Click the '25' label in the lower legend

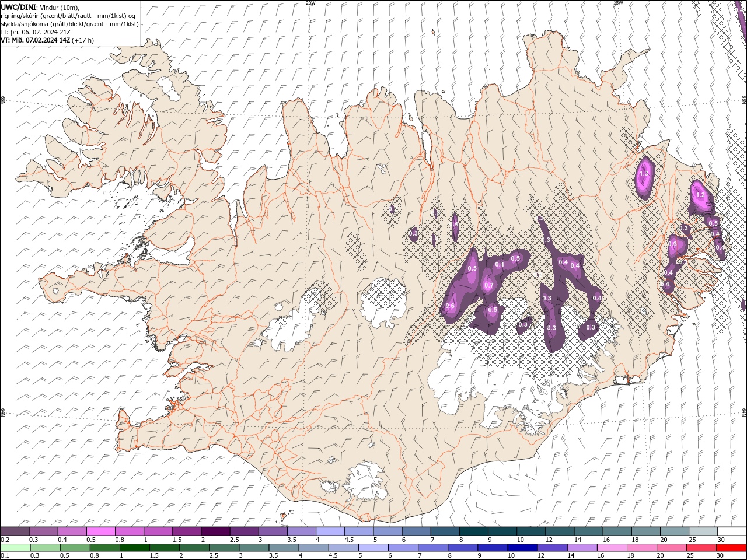(x=690, y=556)
